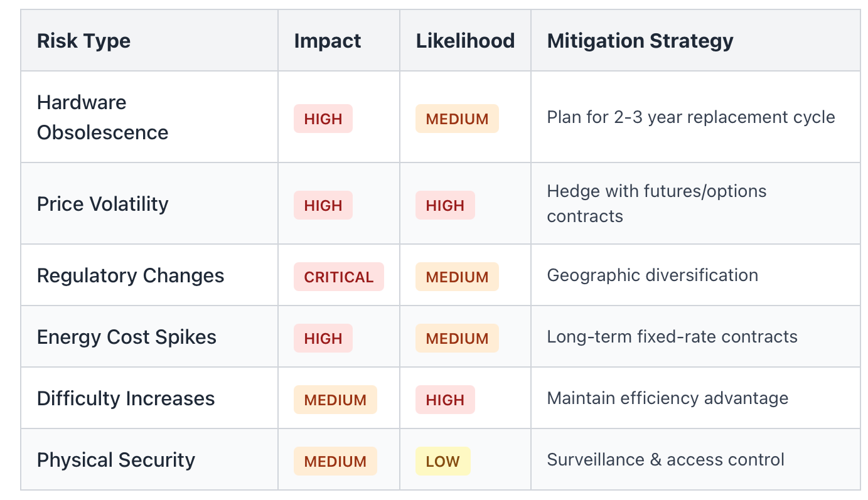
Task: Click the "Difficulty Increases" row label
Action: pos(126,398)
